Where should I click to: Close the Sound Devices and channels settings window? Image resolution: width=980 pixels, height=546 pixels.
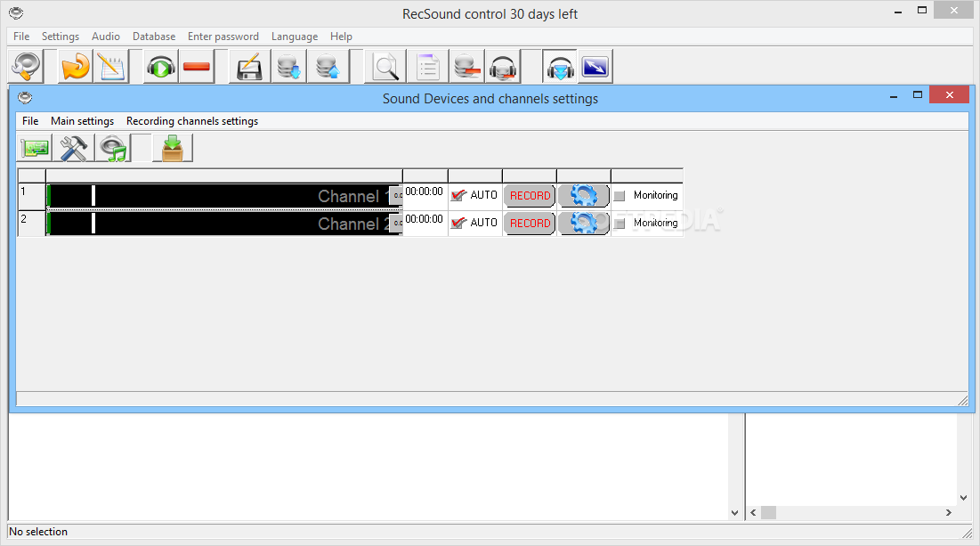(949, 95)
